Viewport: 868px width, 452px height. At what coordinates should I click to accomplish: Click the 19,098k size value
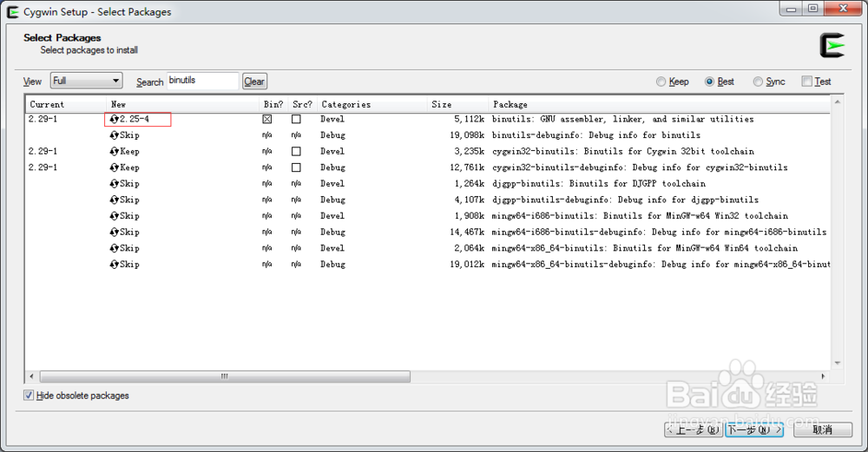coord(467,135)
